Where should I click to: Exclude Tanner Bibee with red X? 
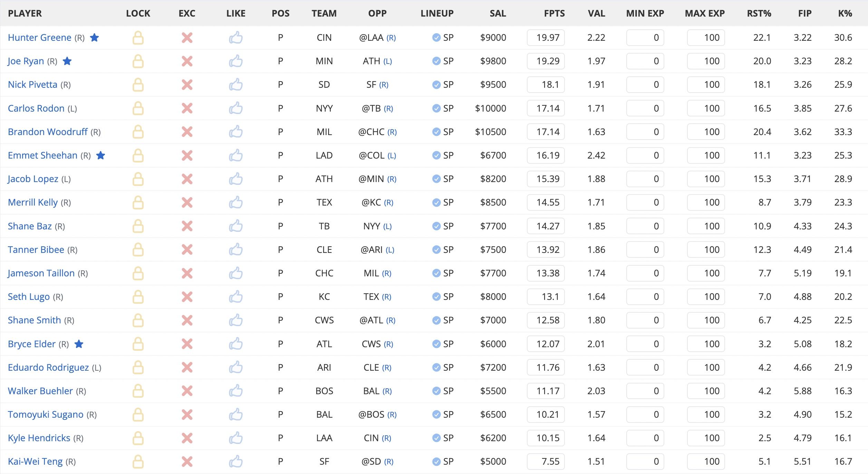click(187, 250)
